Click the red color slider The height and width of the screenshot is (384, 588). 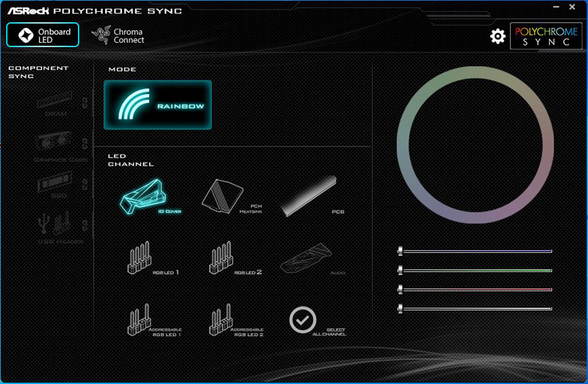[475, 289]
